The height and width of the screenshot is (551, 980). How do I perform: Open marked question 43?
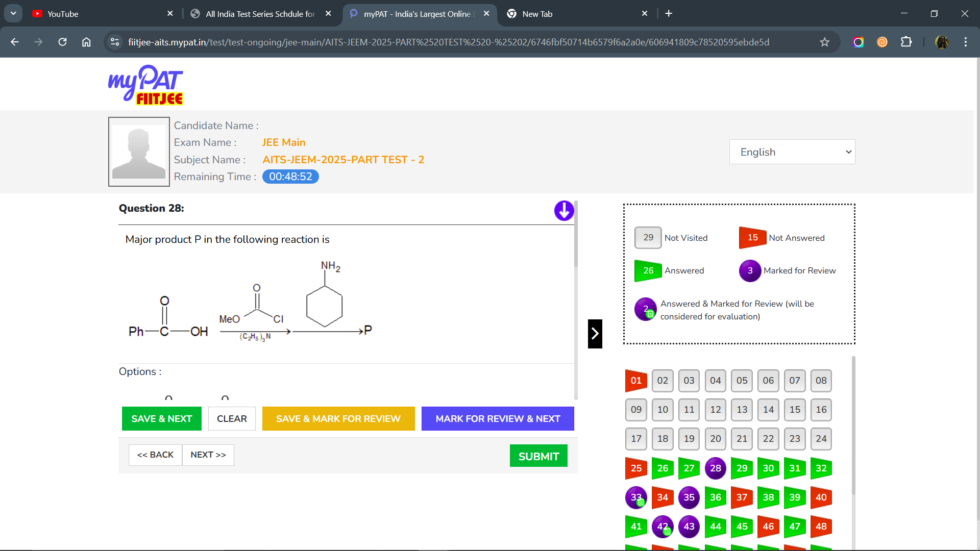tap(689, 527)
